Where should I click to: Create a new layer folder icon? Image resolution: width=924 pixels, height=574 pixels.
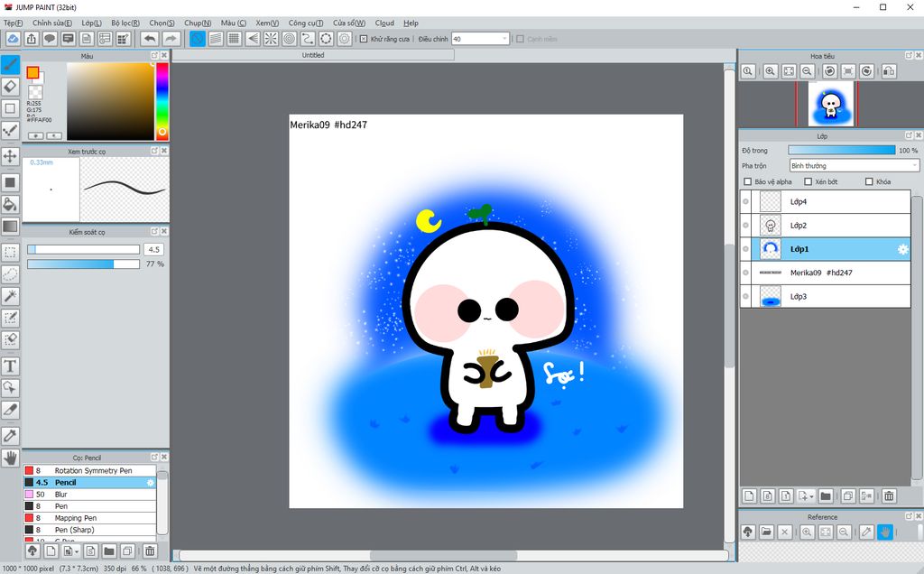[x=825, y=495]
